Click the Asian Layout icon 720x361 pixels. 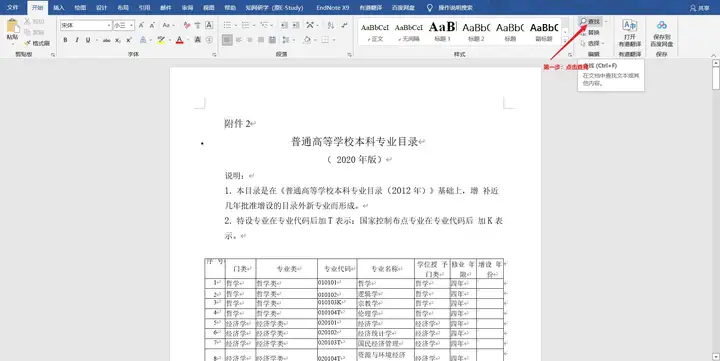(310, 25)
